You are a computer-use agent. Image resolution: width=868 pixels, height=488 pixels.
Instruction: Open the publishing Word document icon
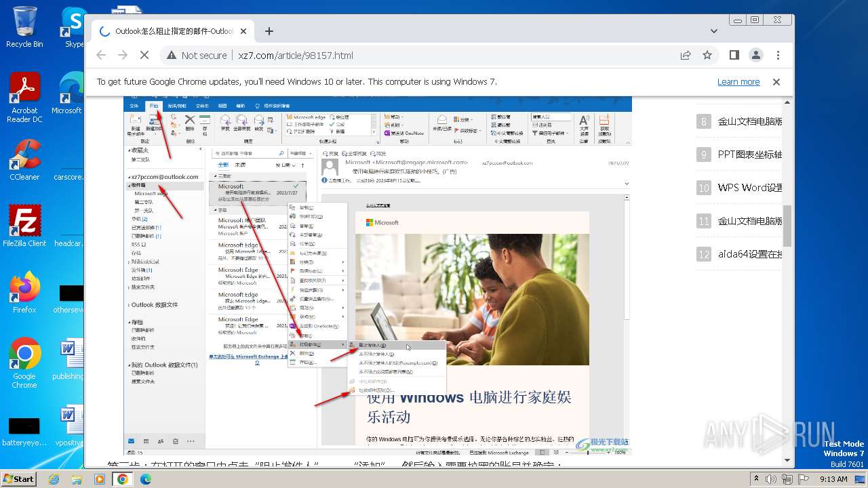pyautogui.click(x=68, y=359)
